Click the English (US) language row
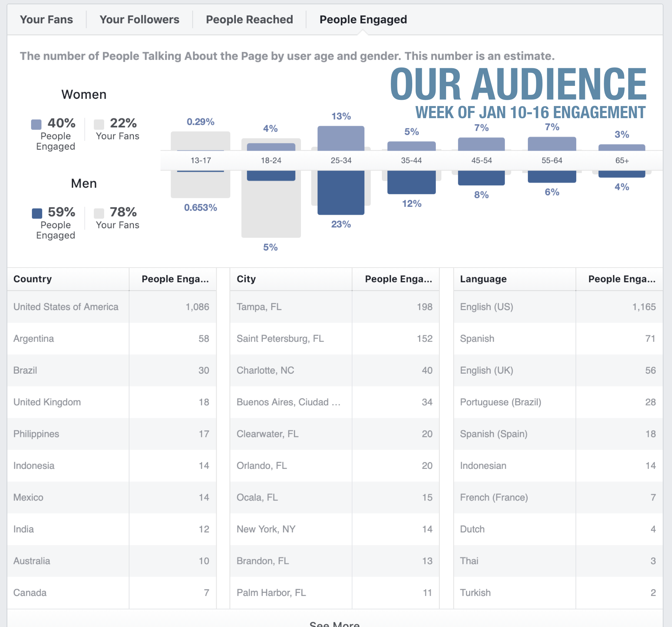The width and height of the screenshot is (672, 627). pyautogui.click(x=558, y=307)
